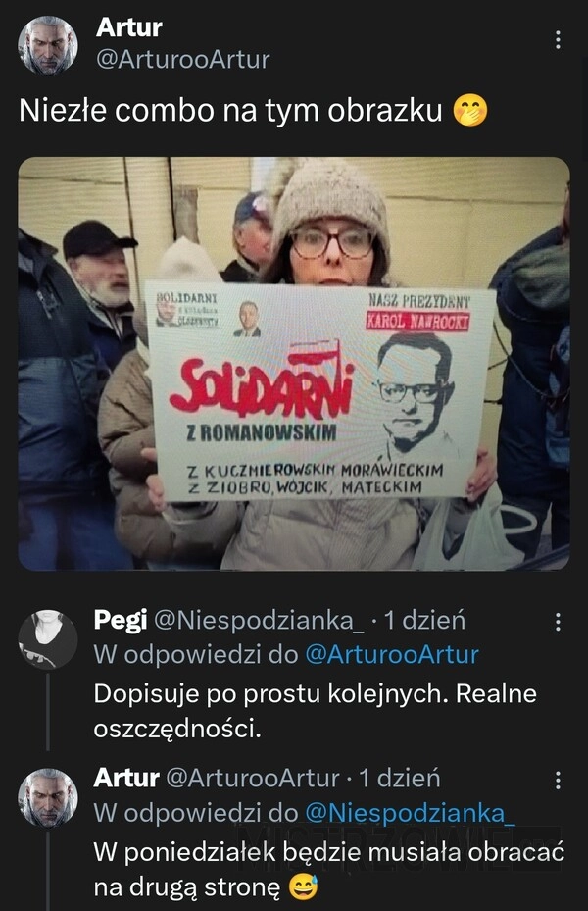The height and width of the screenshot is (911, 588).
Task: Open Artur's avatar in the bottom reply
Action: click(x=48, y=797)
